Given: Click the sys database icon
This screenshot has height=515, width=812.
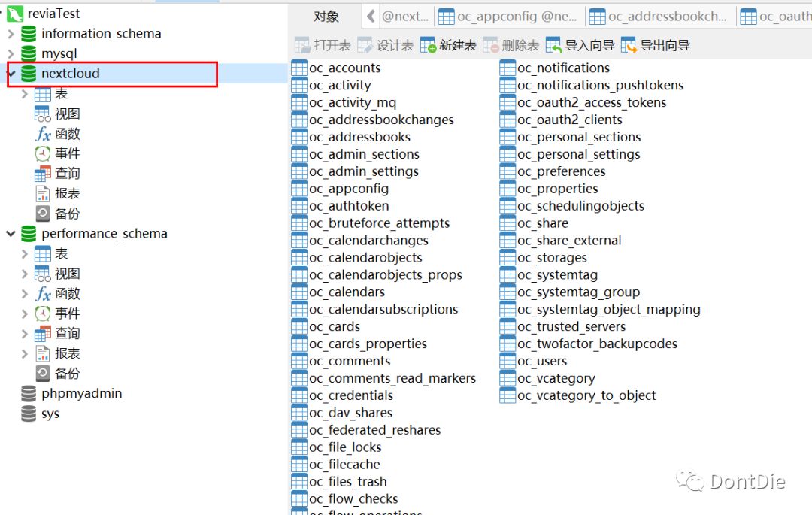Looking at the screenshot, I should coord(29,414).
